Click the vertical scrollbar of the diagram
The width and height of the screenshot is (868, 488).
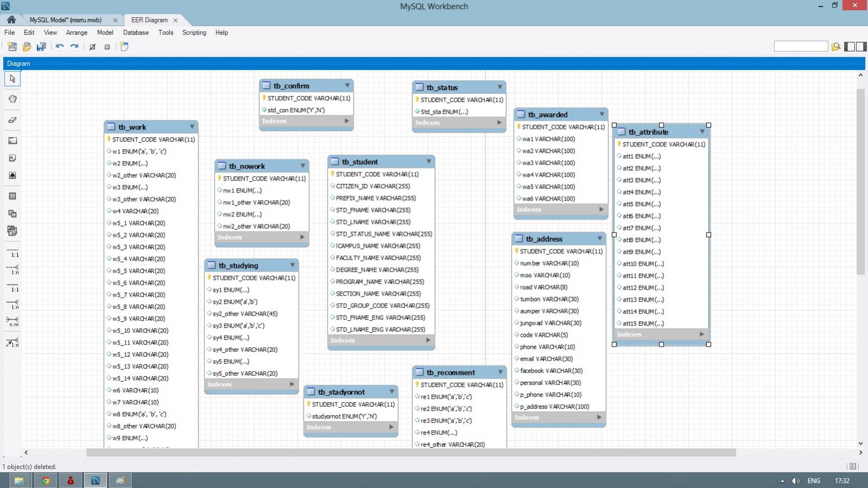860,182
